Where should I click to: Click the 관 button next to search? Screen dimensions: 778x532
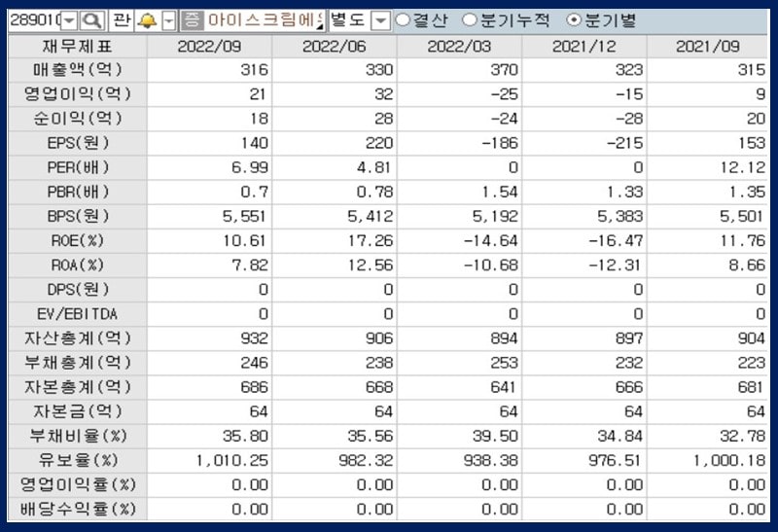[x=121, y=20]
